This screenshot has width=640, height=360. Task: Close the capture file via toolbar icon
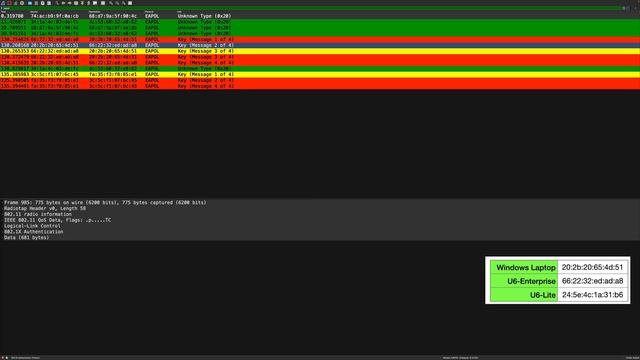pos(42,3)
